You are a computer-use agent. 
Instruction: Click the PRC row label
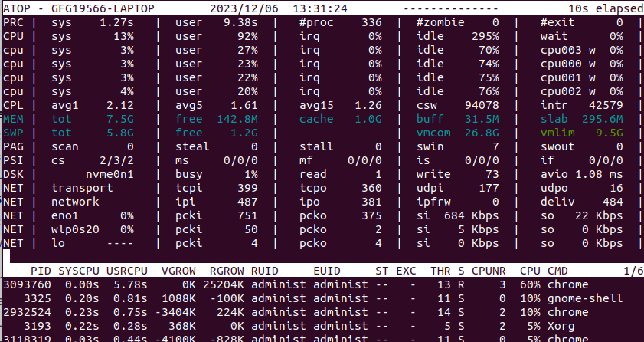13,22
